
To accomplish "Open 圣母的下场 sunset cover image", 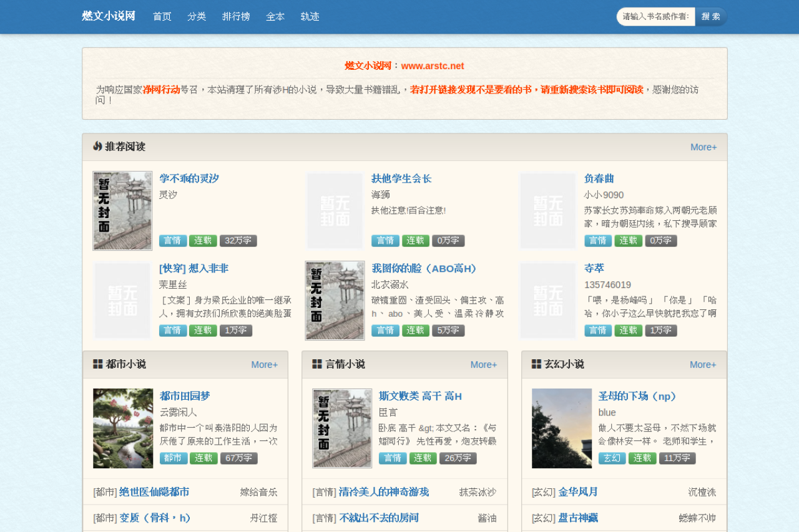I will coord(562,428).
